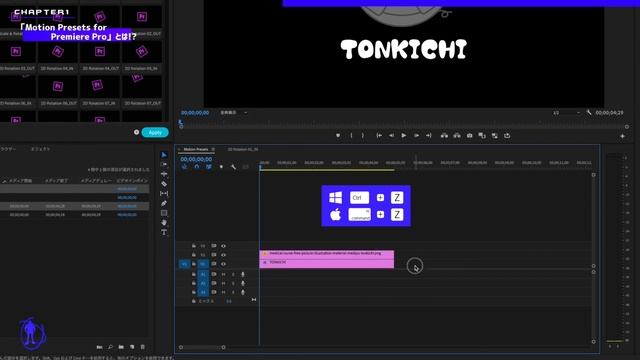The height and width of the screenshot is (360, 640).
Task: Open playback resolution dropdown 1/2
Action: click(x=566, y=113)
